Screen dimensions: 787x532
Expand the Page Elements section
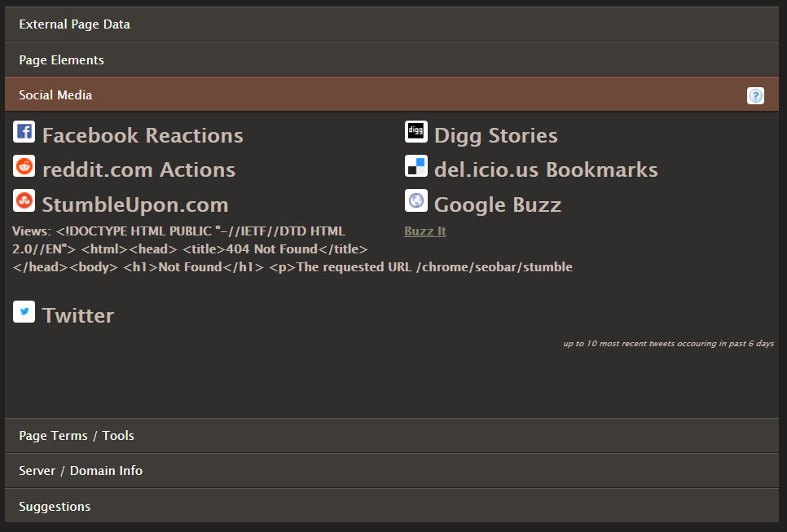point(61,60)
